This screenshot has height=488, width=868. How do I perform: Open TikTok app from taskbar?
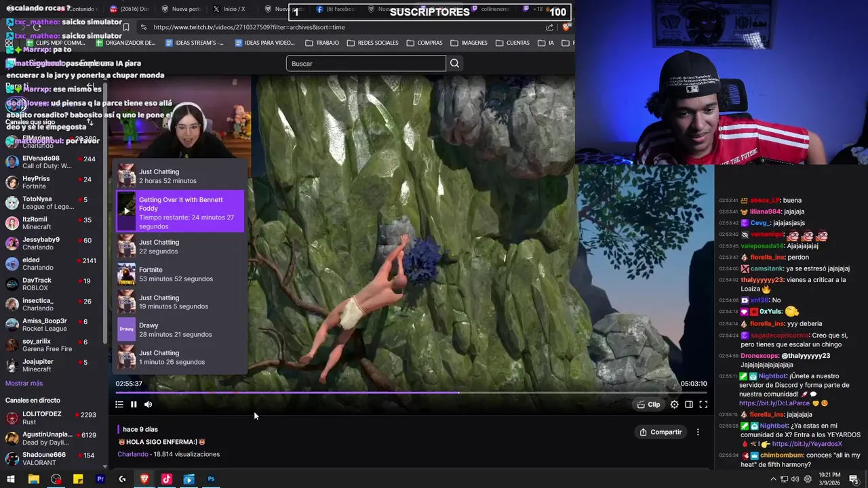coord(166,479)
